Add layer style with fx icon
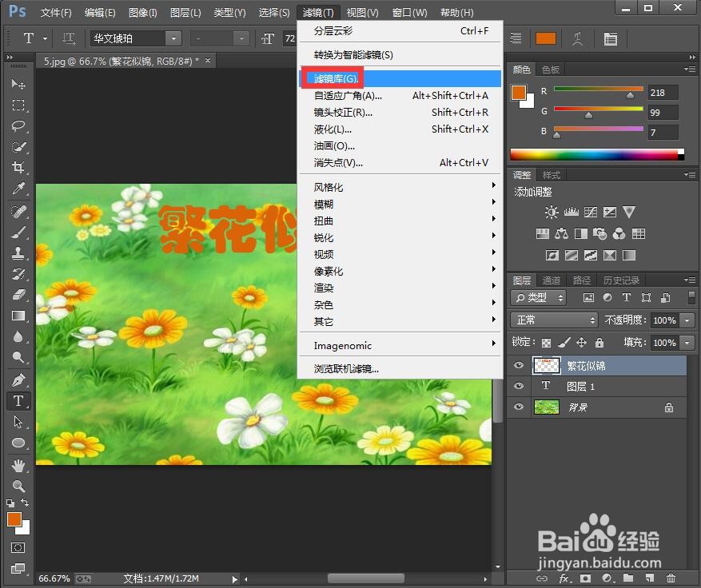The width and height of the screenshot is (701, 588). point(564,578)
